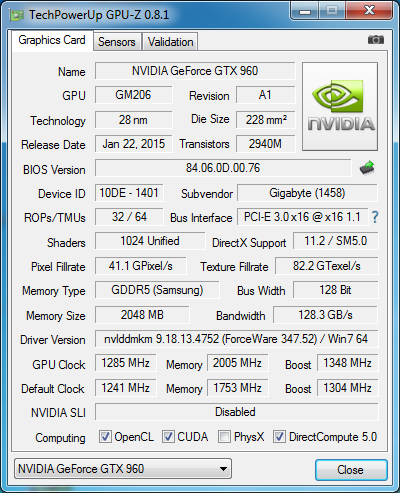Click Pixel Fillrate value 41.1 GPixel/s
The width and height of the screenshot is (400, 493).
[140, 266]
